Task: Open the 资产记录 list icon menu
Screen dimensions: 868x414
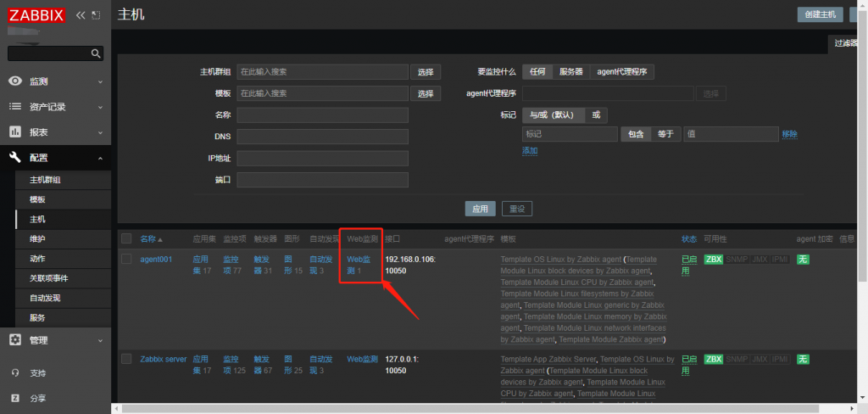Action: point(15,106)
